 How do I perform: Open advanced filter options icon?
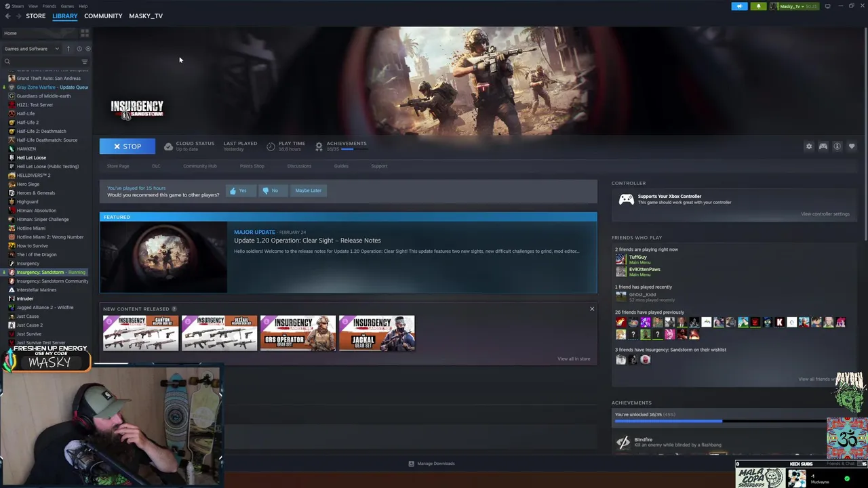[x=85, y=62]
